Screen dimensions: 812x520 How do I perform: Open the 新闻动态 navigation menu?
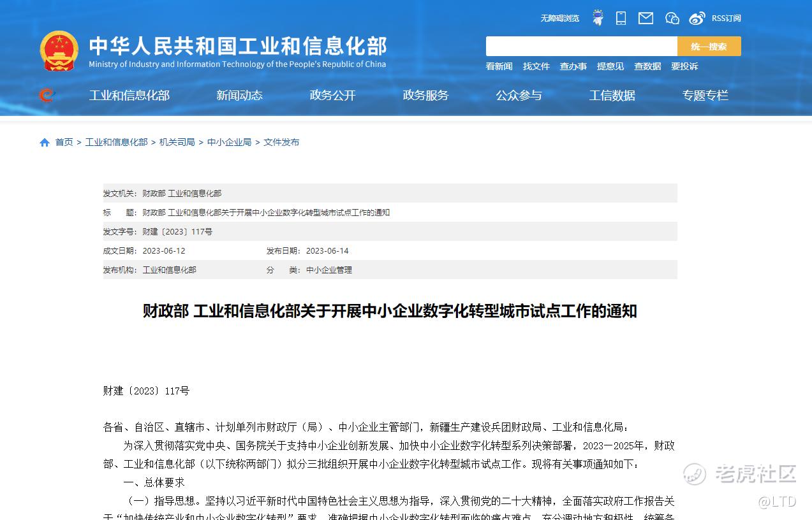click(x=239, y=96)
